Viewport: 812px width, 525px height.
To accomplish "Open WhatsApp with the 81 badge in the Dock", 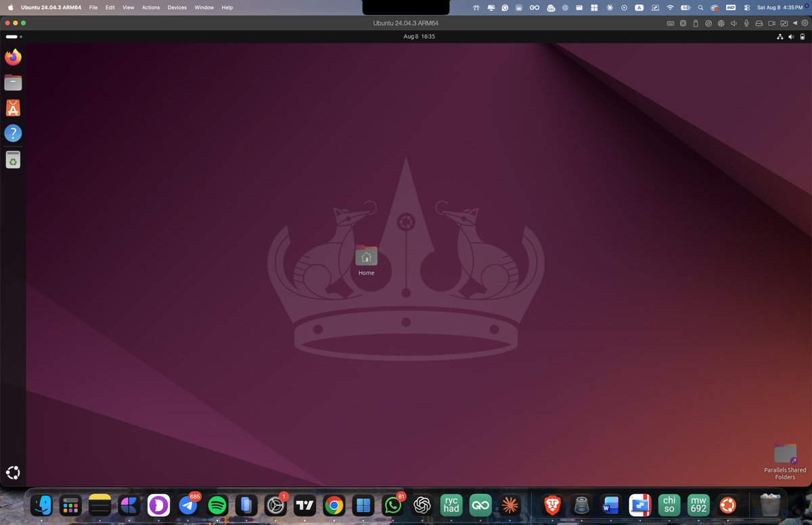I will coord(392,505).
